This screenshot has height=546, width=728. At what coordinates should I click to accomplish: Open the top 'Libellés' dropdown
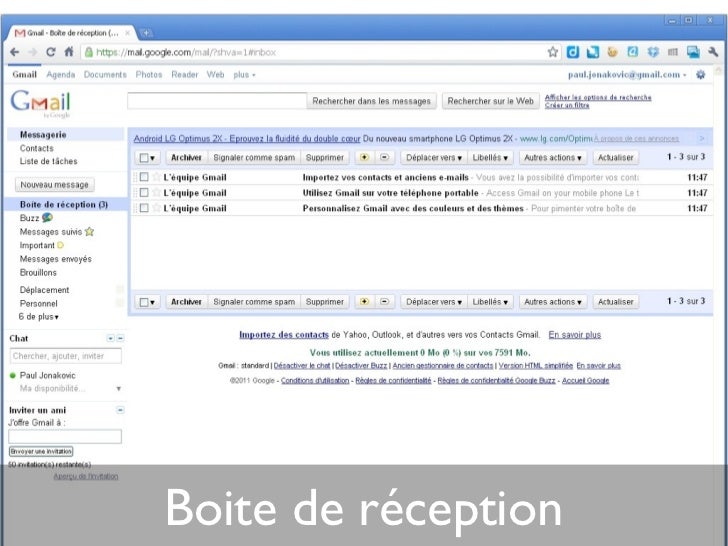tap(490, 158)
